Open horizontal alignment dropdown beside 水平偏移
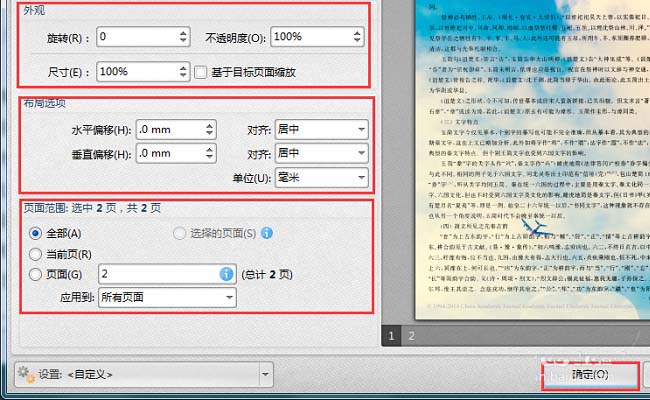This screenshot has height=400, width=650. 321,130
